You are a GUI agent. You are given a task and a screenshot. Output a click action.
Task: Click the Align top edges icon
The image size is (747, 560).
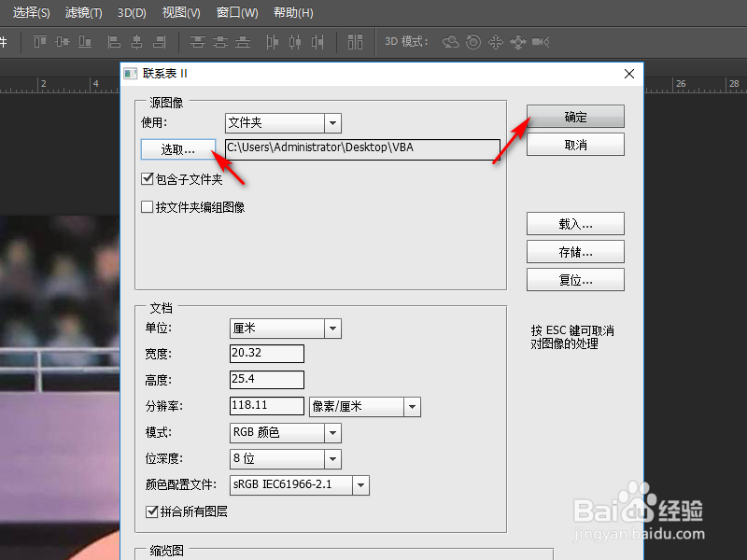click(40, 42)
